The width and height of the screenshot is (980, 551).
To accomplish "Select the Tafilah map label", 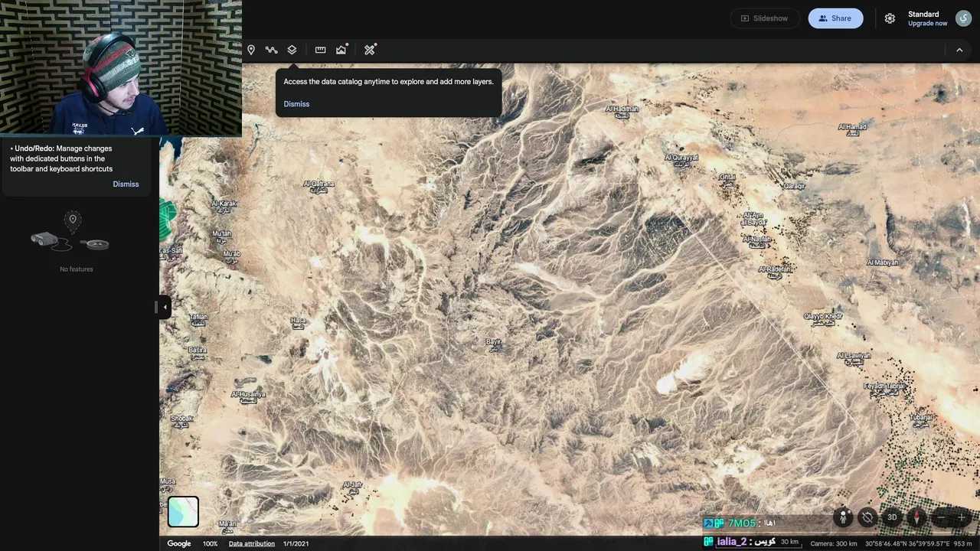I will coord(198,319).
